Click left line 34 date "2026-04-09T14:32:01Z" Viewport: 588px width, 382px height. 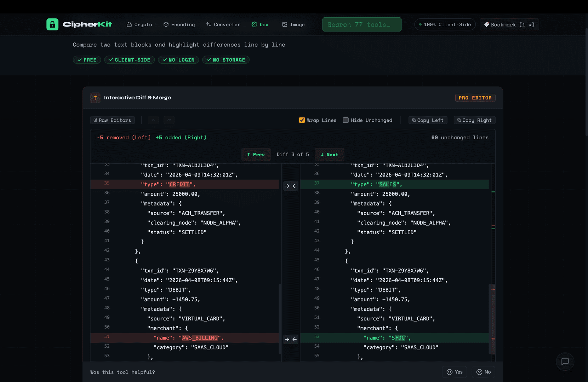click(x=189, y=175)
